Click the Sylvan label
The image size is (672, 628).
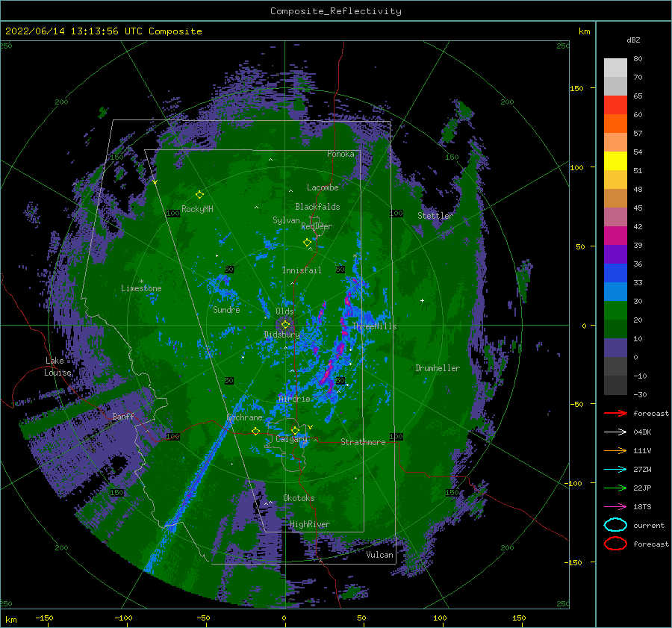point(286,220)
